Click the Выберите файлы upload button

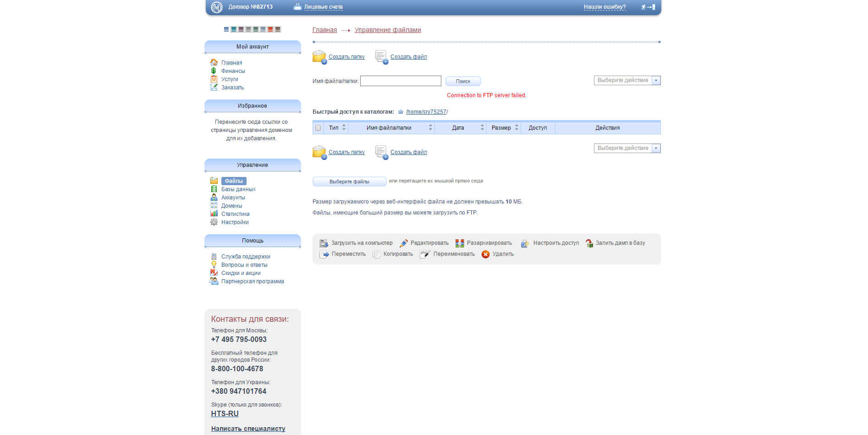349,182
